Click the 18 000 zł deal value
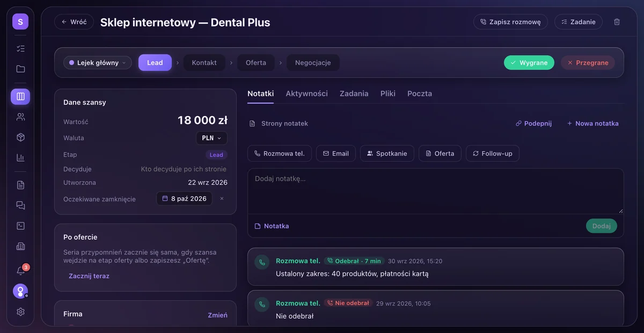 click(202, 120)
